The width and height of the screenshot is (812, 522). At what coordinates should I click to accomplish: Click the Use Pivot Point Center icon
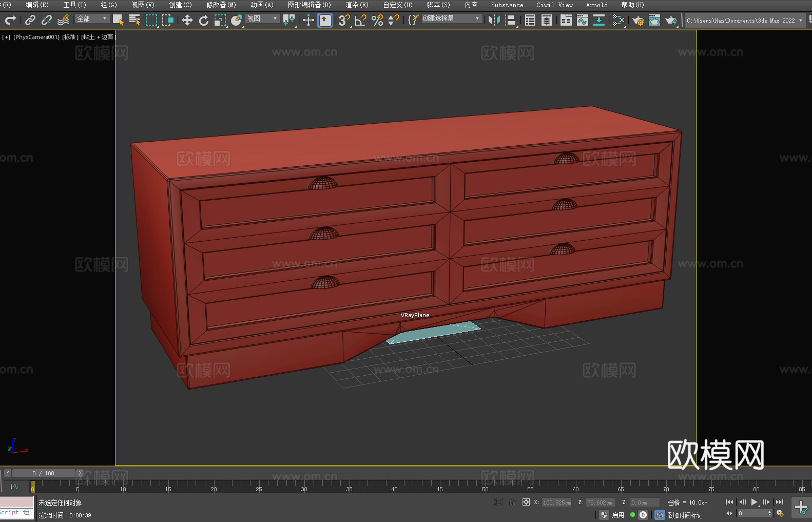(x=289, y=20)
